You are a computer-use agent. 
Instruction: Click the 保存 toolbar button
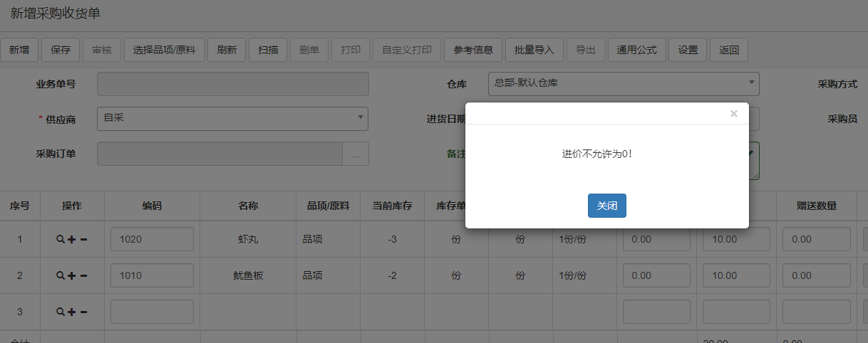[61, 50]
